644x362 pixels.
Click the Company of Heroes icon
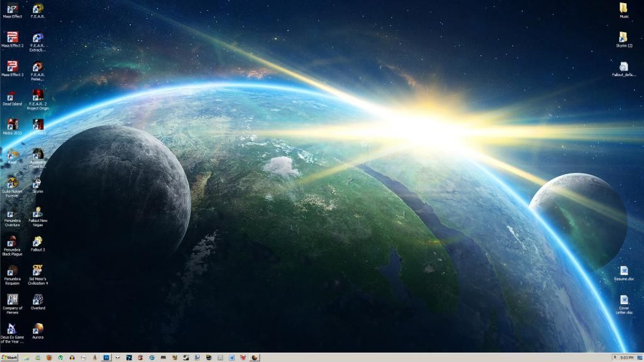(x=12, y=299)
